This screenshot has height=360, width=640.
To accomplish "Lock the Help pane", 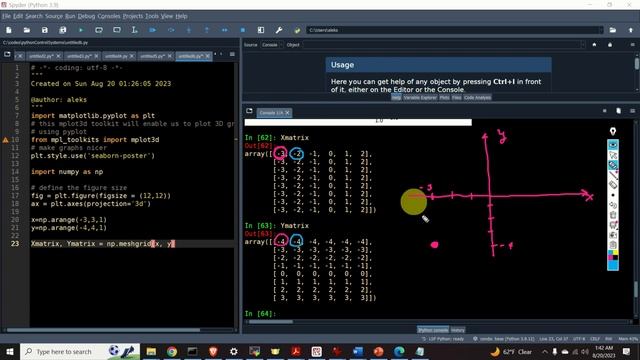I will [610, 45].
